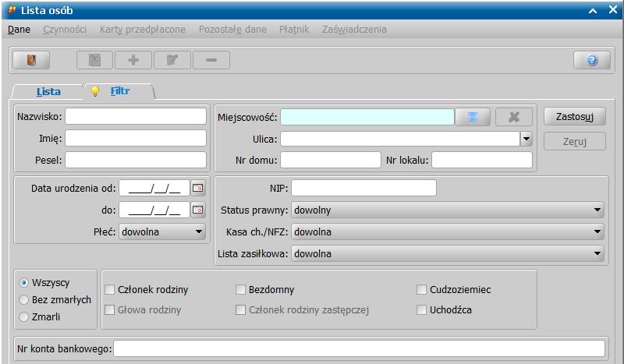The image size is (624, 364).
Task: Check the Członek rodziny checkbox
Action: click(x=109, y=290)
